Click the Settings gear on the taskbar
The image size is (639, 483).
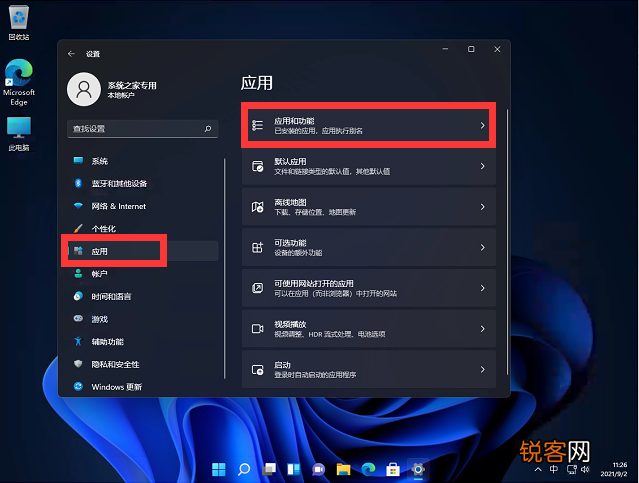tap(418, 470)
